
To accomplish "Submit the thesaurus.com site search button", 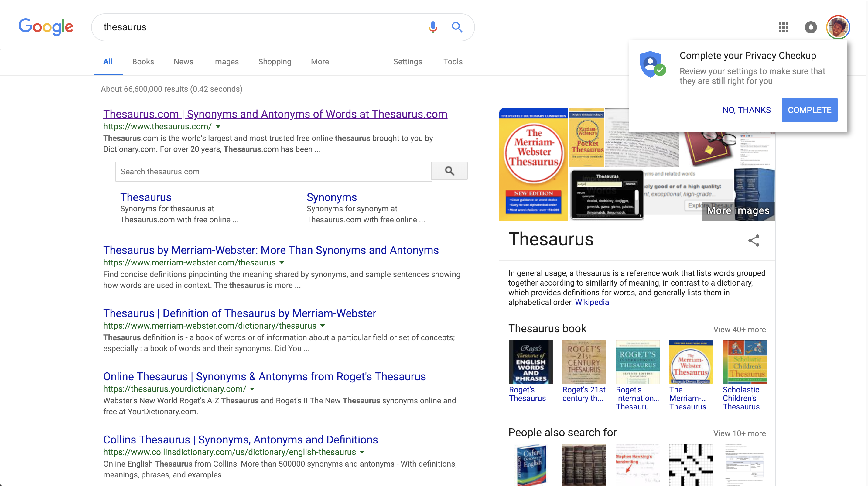I will coord(449,171).
